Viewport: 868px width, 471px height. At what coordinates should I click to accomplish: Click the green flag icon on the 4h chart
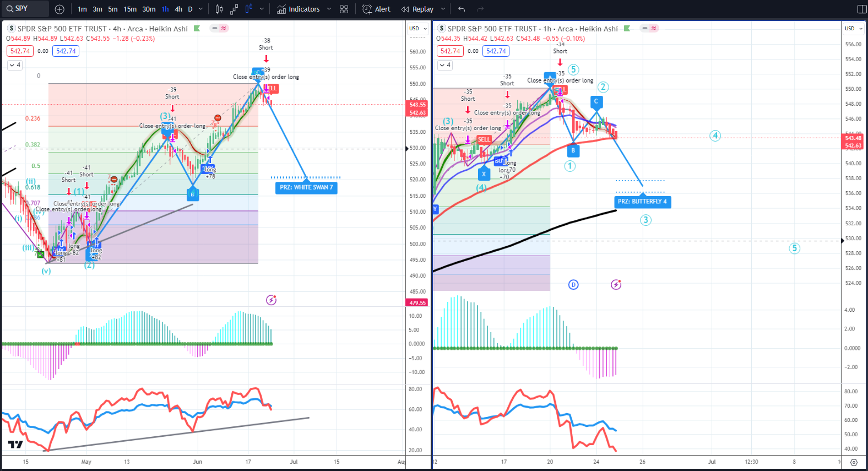click(197, 28)
